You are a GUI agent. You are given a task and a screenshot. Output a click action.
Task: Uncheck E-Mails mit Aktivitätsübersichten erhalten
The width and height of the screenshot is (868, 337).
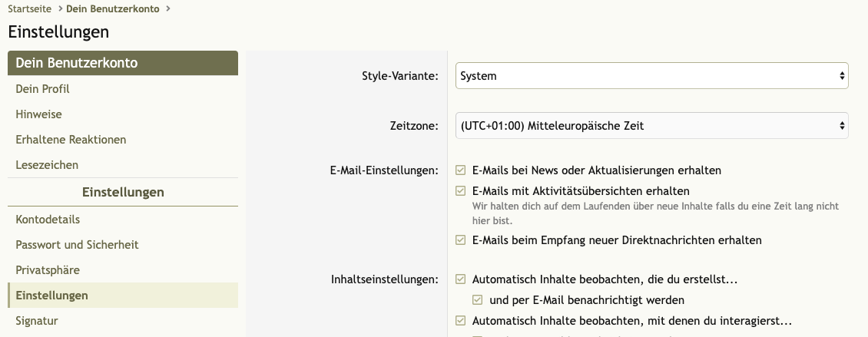pyautogui.click(x=461, y=191)
